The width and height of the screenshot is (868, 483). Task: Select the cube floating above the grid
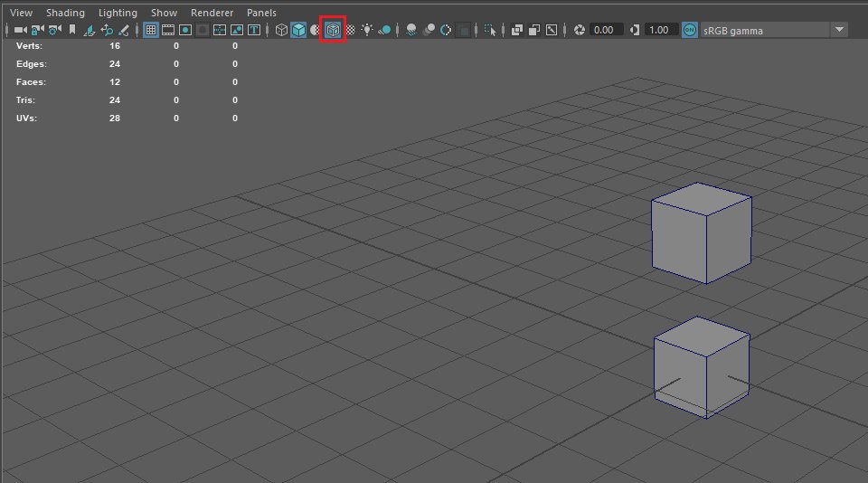[x=702, y=233]
